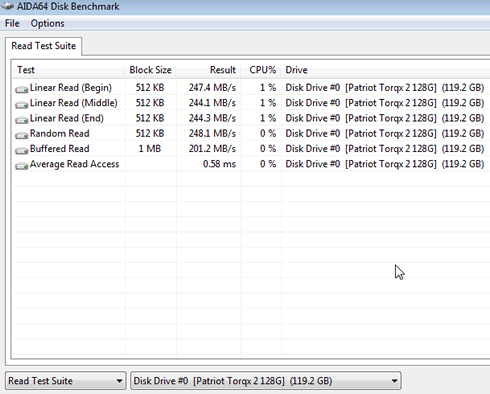Click the 244.1 MB/s result value

(x=212, y=103)
